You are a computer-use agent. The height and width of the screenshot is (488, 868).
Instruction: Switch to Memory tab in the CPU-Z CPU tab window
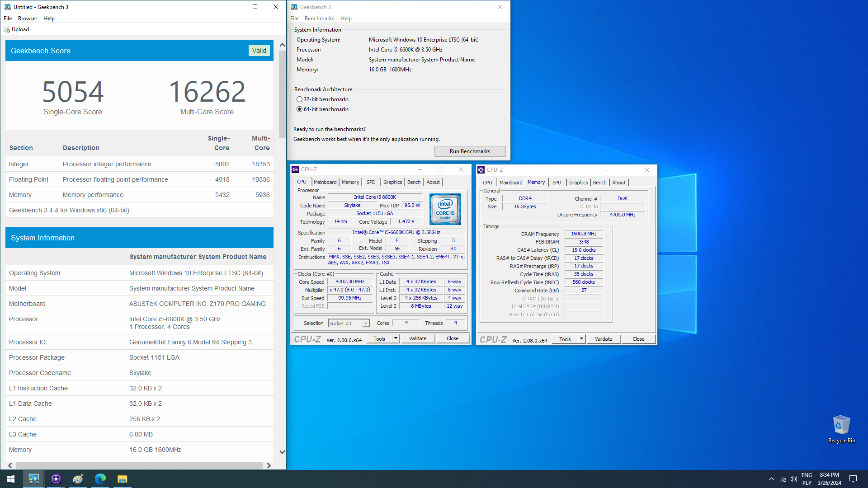[350, 182]
